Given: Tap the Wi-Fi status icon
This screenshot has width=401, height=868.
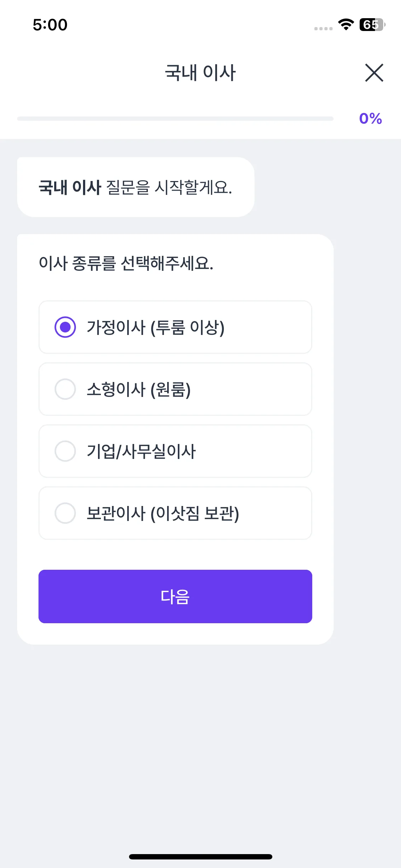Looking at the screenshot, I should click(346, 25).
